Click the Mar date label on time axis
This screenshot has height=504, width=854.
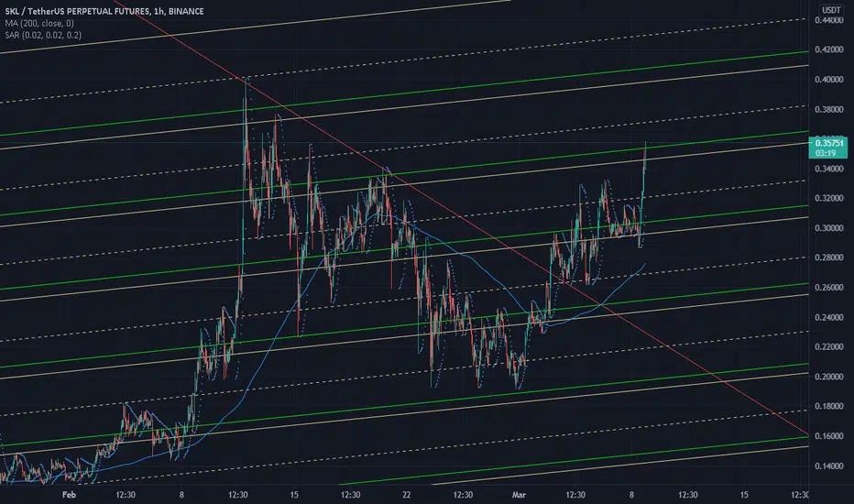pyautogui.click(x=519, y=495)
